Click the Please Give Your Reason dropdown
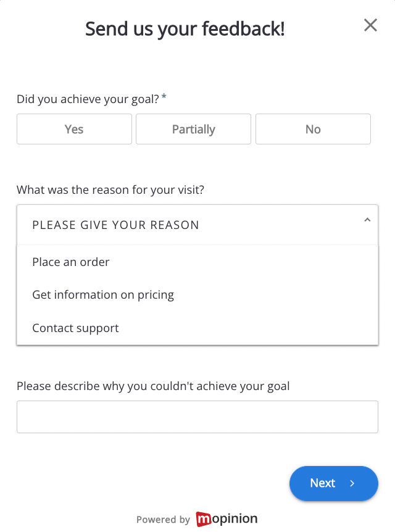 pyautogui.click(x=185, y=225)
